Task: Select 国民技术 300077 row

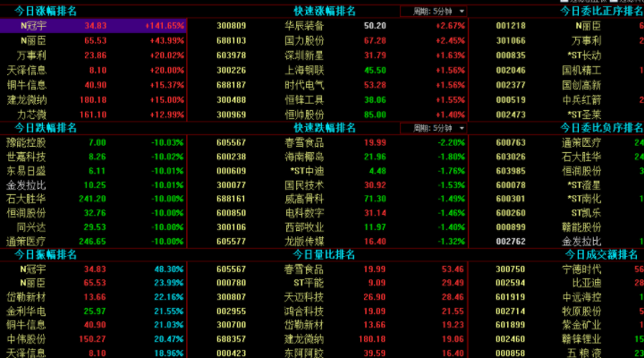Action: (x=327, y=185)
